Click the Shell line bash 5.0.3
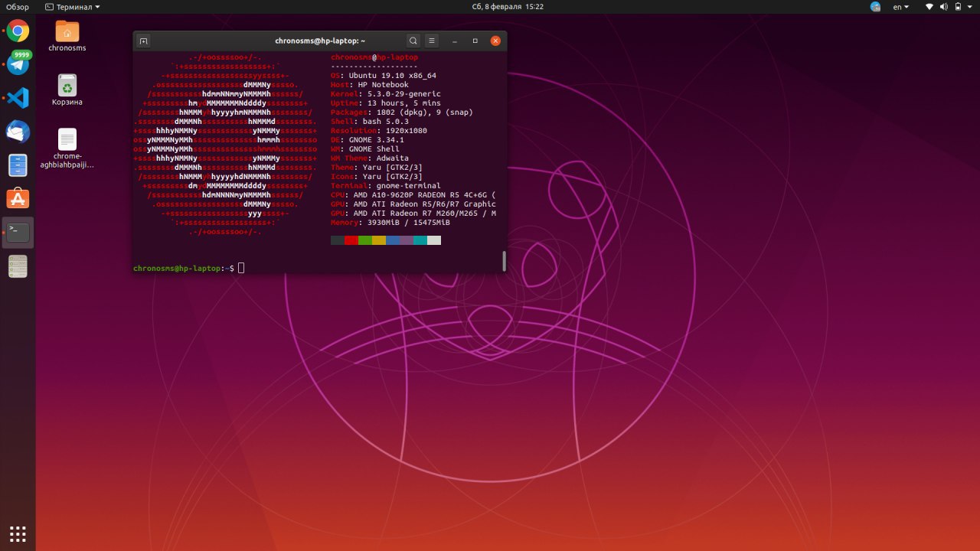The height and width of the screenshot is (551, 980). point(370,122)
